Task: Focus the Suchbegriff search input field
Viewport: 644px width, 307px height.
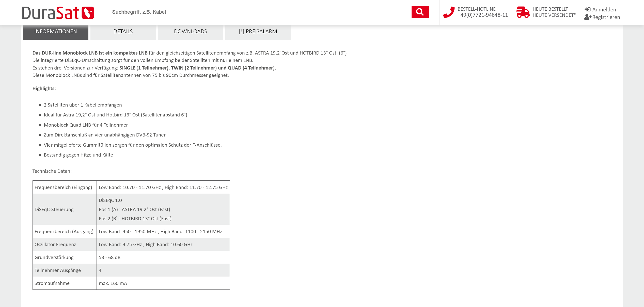Action: coord(260,12)
